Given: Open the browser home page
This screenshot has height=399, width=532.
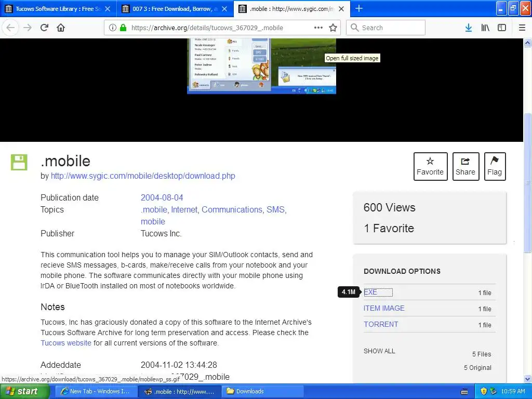Looking at the screenshot, I should [x=61, y=28].
